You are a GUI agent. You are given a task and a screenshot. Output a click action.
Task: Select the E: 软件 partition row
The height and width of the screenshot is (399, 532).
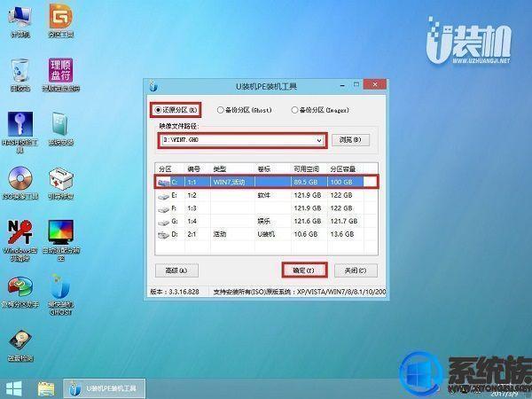point(266,195)
